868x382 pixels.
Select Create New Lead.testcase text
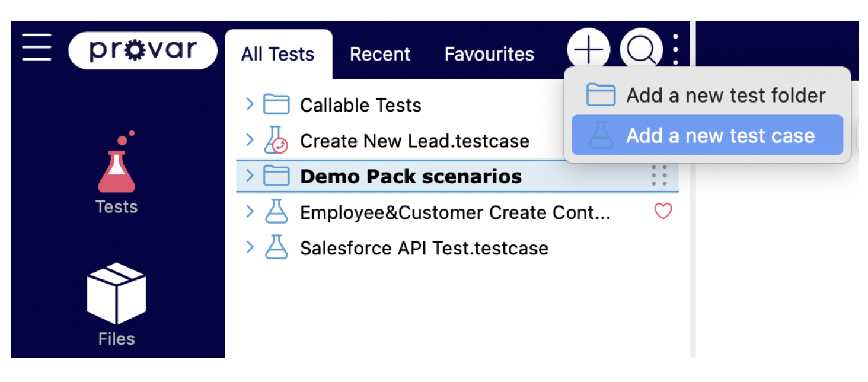(414, 141)
